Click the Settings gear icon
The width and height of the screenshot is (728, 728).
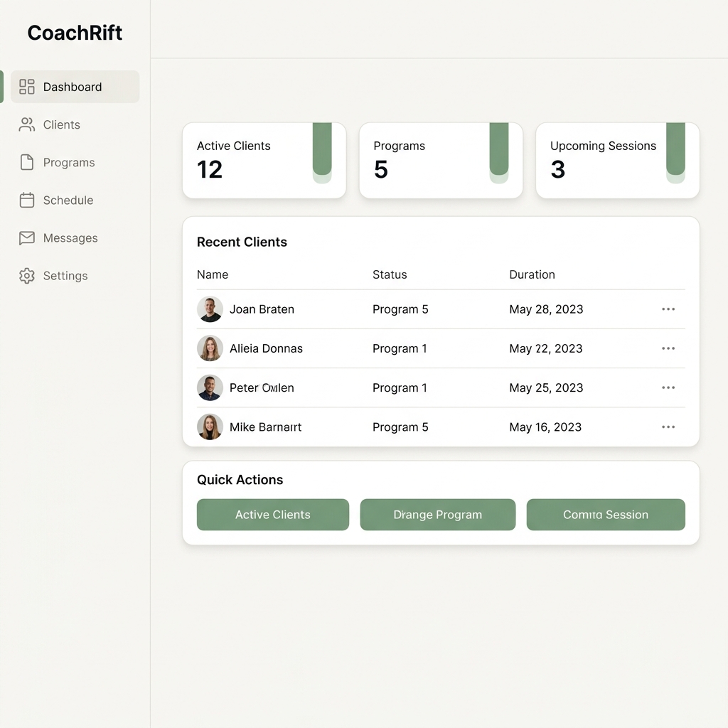point(27,276)
